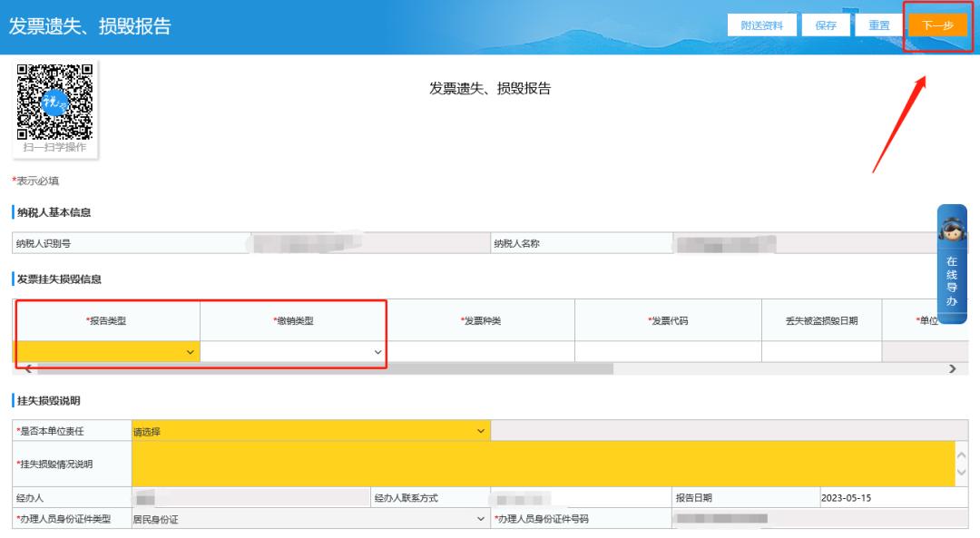Click the 保存 button

coord(825,24)
